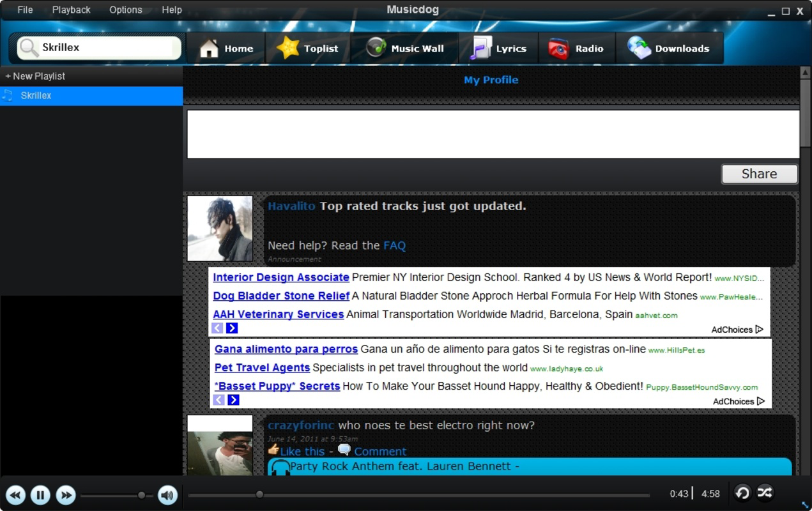Open the Toplist tab
The image size is (812, 511).
pyautogui.click(x=307, y=49)
